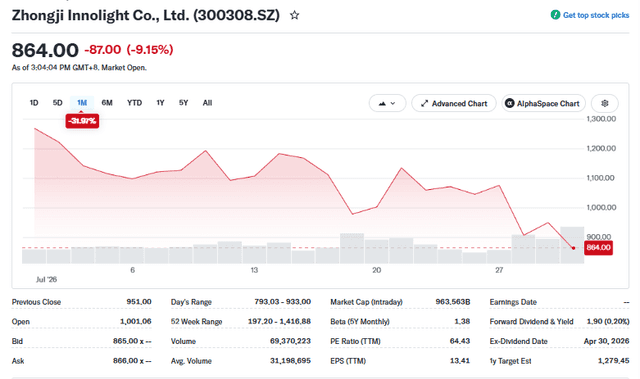
Task: Click the PE Ratio (TTM) label
Action: coord(356,341)
